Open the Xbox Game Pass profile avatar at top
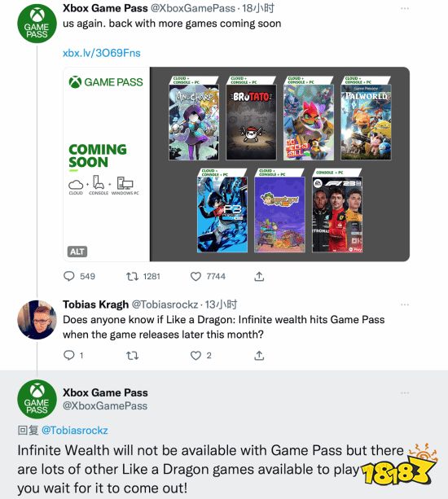The height and width of the screenshot is (499, 448). [37, 24]
